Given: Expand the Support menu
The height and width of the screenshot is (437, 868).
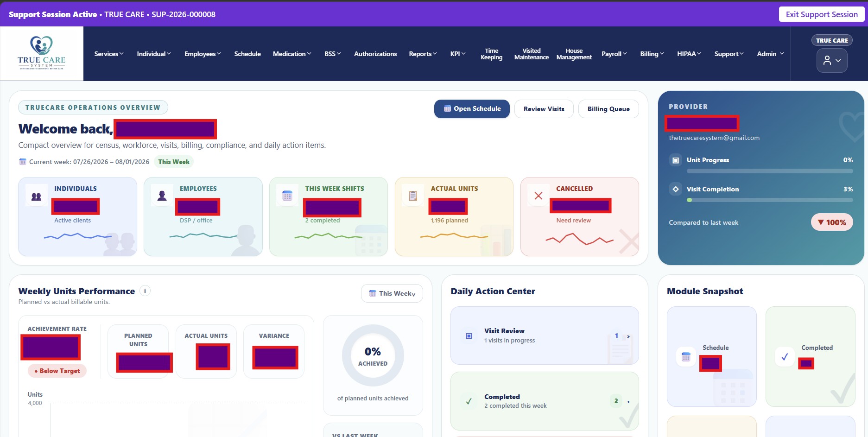Looking at the screenshot, I should [729, 54].
